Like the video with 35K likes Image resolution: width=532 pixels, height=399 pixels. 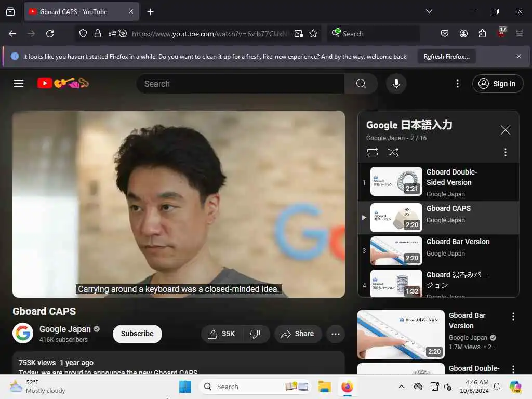[222, 334]
